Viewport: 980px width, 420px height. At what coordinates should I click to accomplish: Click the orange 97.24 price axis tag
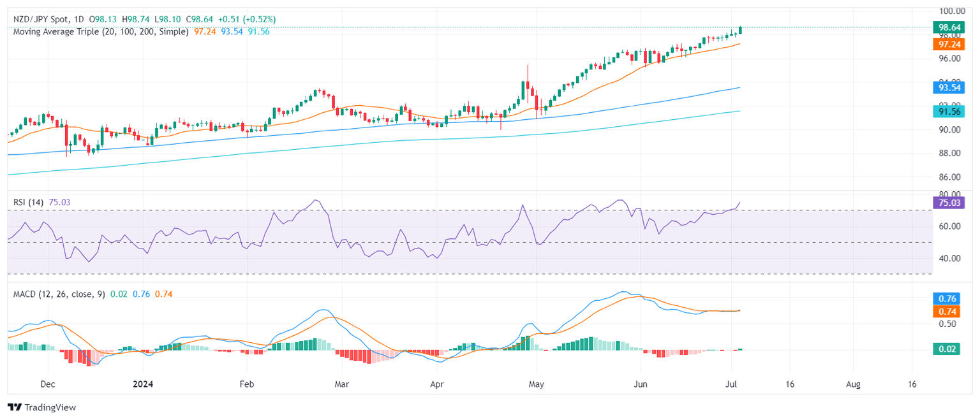click(949, 44)
